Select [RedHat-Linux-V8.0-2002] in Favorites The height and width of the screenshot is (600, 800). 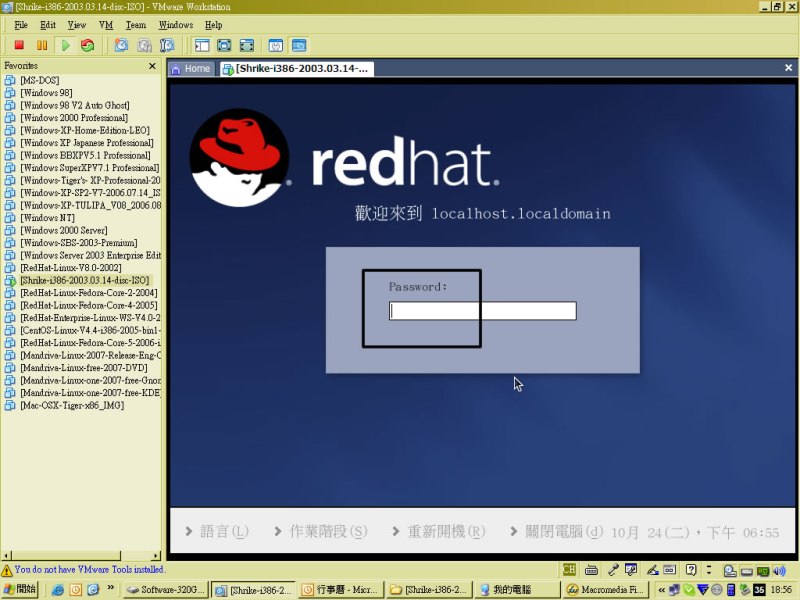70,268
